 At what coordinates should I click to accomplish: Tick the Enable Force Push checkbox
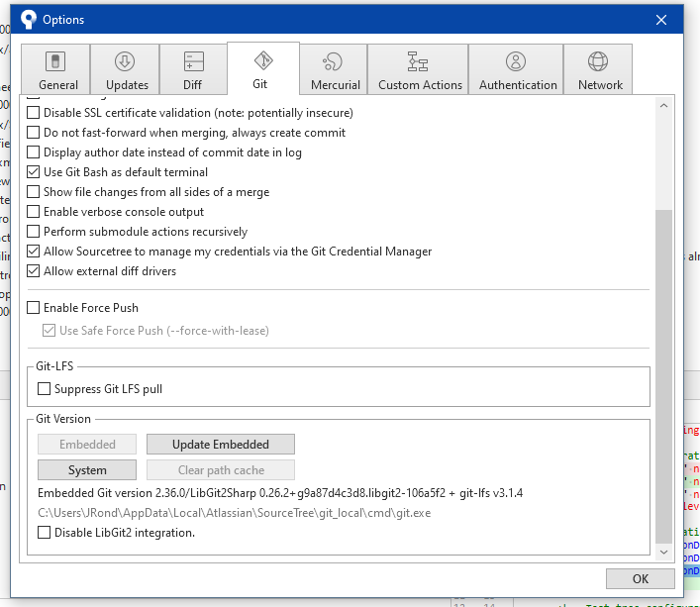(x=33, y=308)
